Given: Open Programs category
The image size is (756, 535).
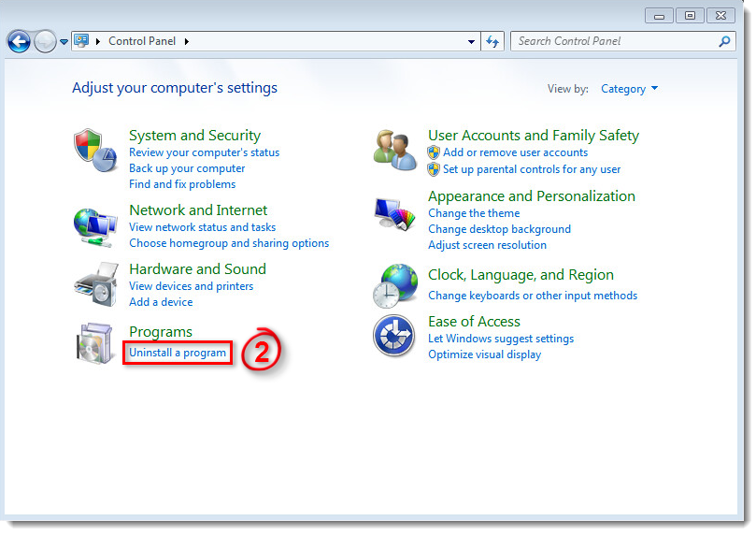Looking at the screenshot, I should (x=161, y=332).
